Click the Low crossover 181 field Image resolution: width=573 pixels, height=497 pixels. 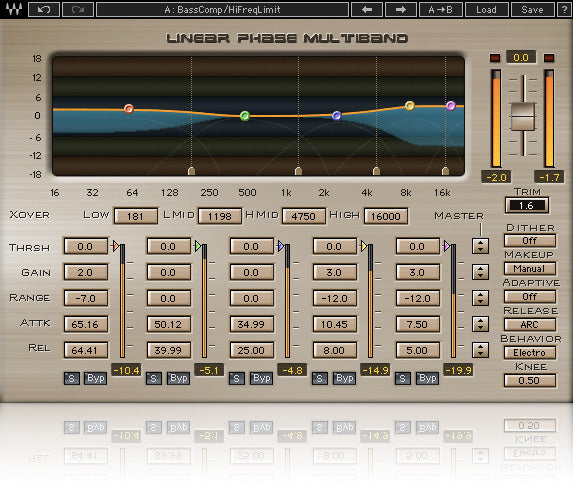pos(136,216)
